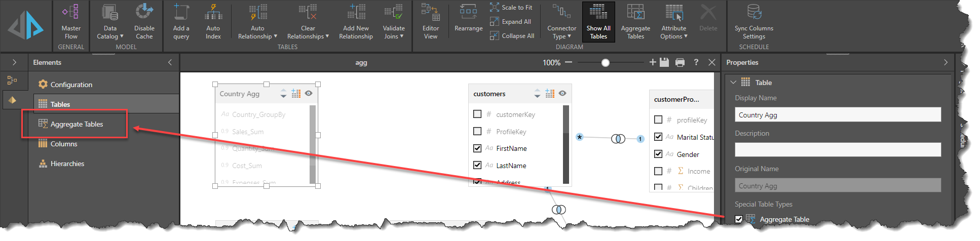Screen dimensions: 980x241
Task: Open Attribute Options dropdown
Action: [x=674, y=22]
